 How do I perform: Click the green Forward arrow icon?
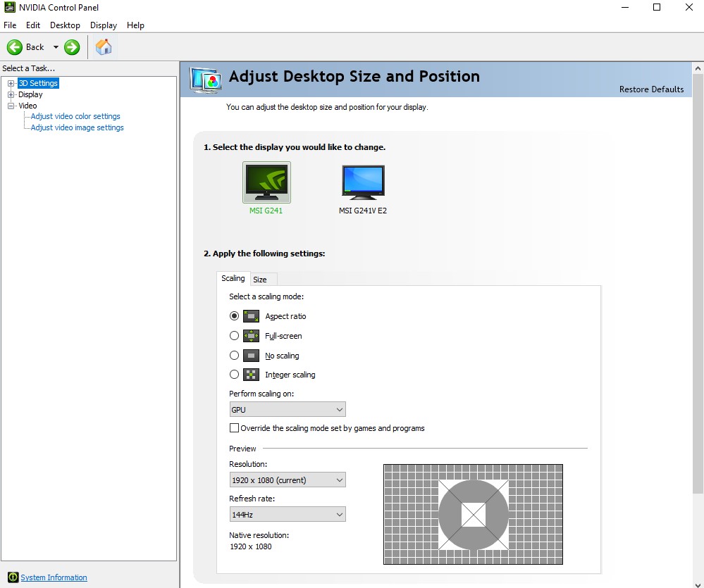tap(72, 47)
